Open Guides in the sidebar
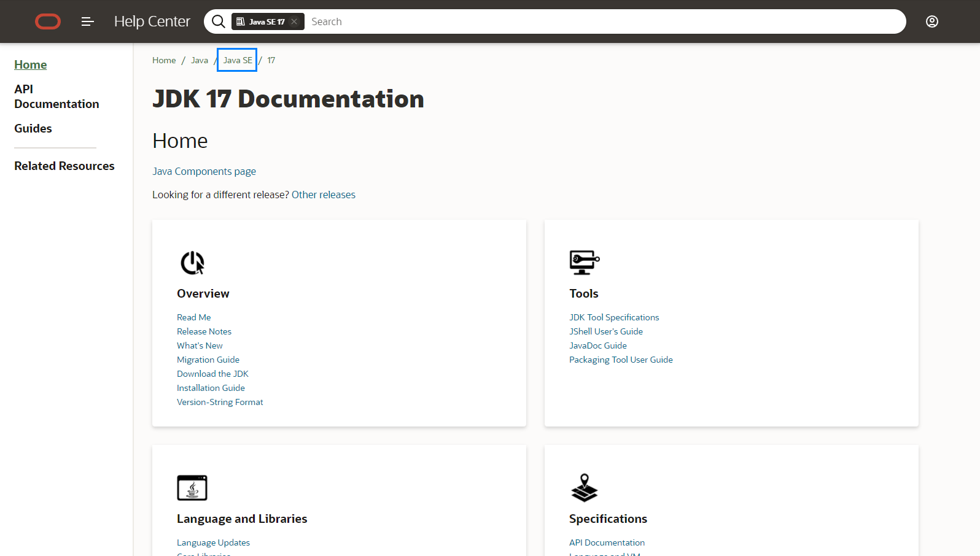 tap(33, 128)
